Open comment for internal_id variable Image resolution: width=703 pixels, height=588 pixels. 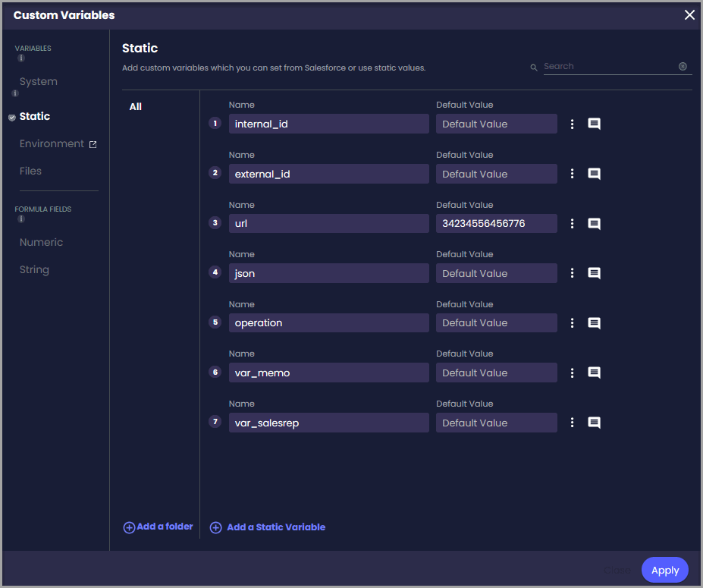tap(594, 124)
